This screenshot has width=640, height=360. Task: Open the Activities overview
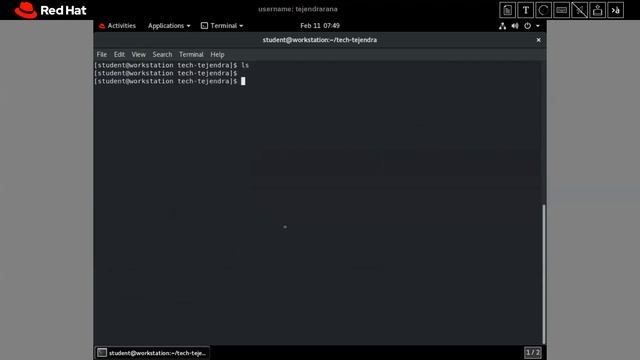tap(117, 26)
